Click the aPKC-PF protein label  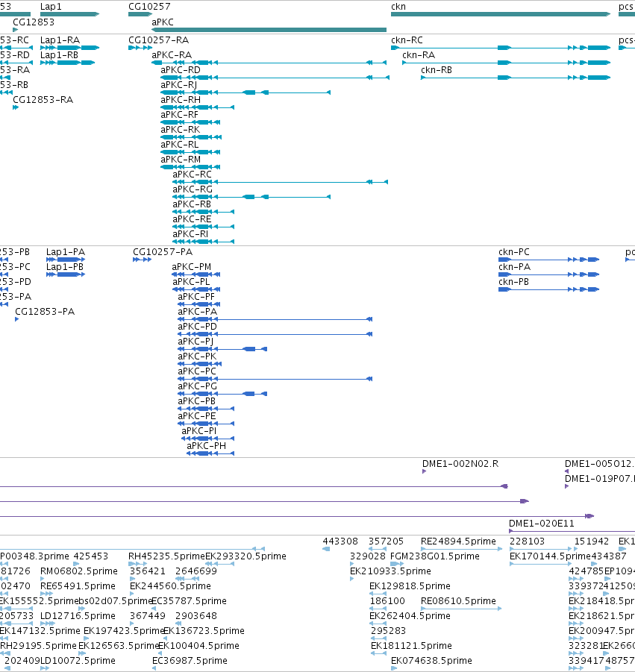tap(196, 297)
